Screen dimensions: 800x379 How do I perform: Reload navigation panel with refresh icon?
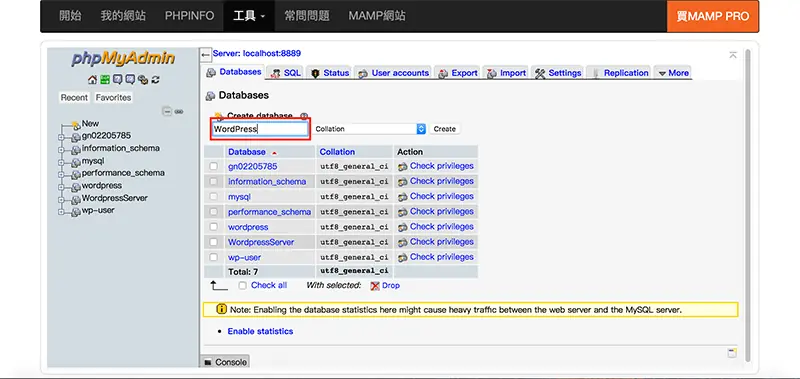click(156, 80)
